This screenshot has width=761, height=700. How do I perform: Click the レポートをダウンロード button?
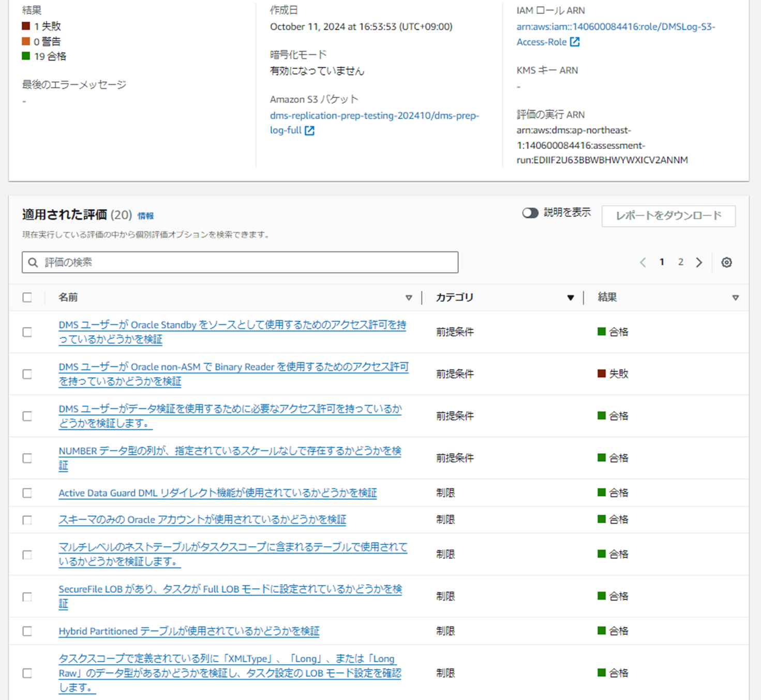668,216
